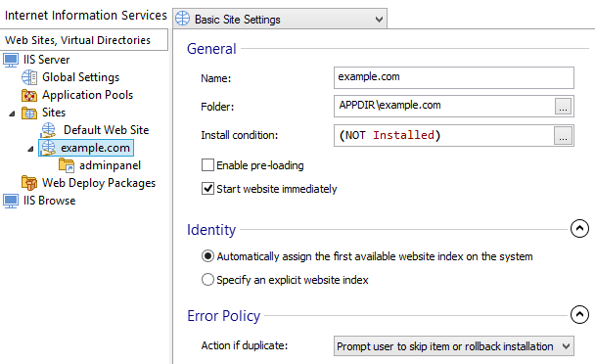Viewport: 595px width, 364px height.
Task: Click the Web Deploy Packages icon
Action: pos(29,183)
